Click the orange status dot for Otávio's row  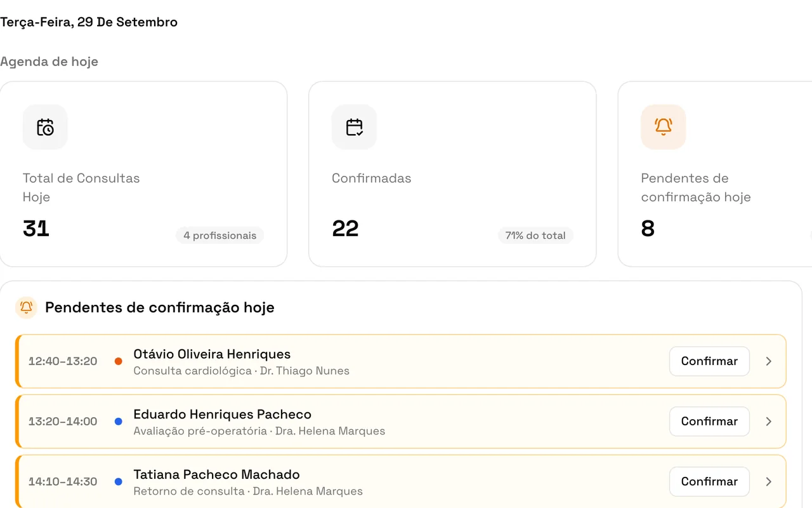coord(118,361)
